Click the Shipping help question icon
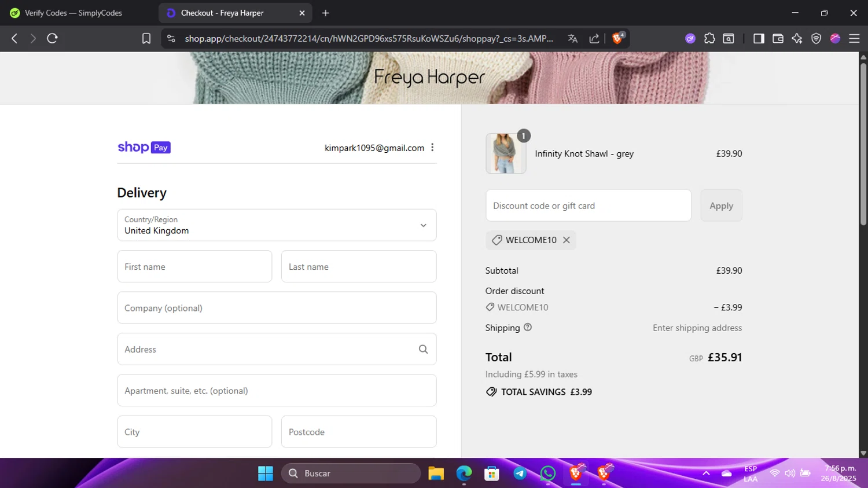 528,327
